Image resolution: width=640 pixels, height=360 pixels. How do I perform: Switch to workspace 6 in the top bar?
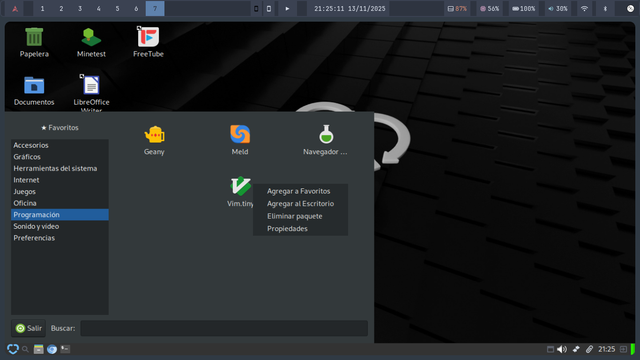(x=136, y=9)
